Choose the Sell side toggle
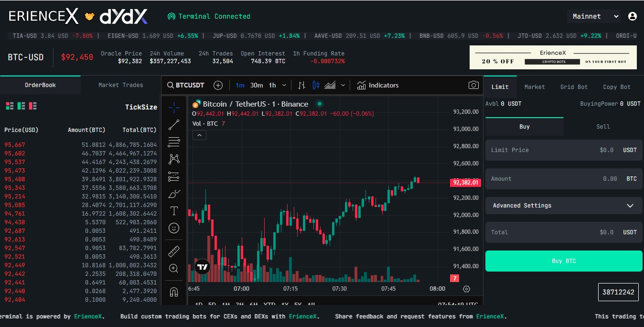 [603, 127]
